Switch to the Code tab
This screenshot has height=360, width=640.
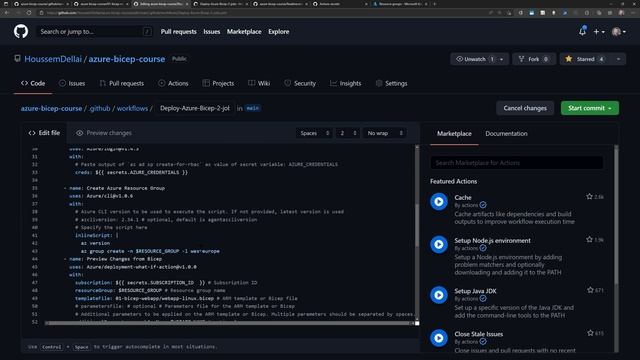33,83
